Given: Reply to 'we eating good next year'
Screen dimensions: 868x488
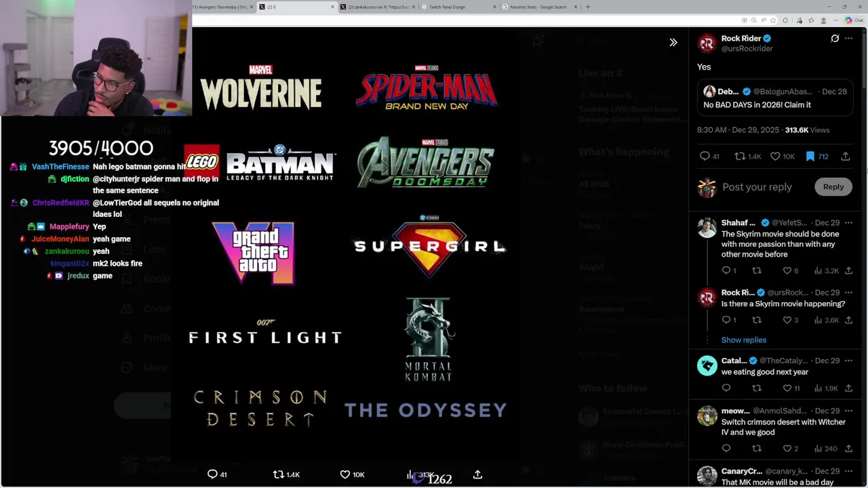Looking at the screenshot, I should click(x=726, y=388).
